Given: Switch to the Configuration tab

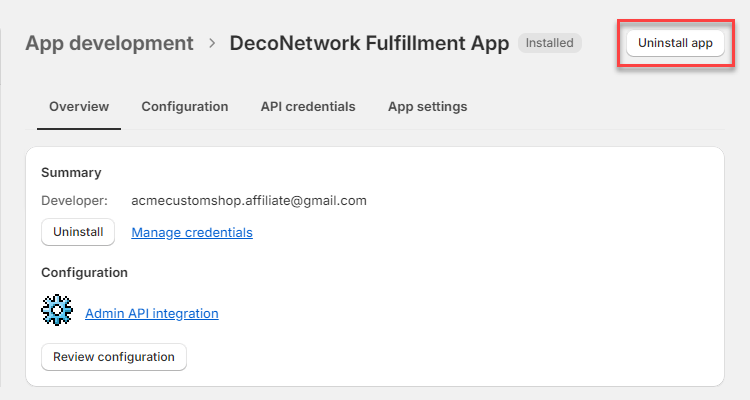Looking at the screenshot, I should pos(185,106).
